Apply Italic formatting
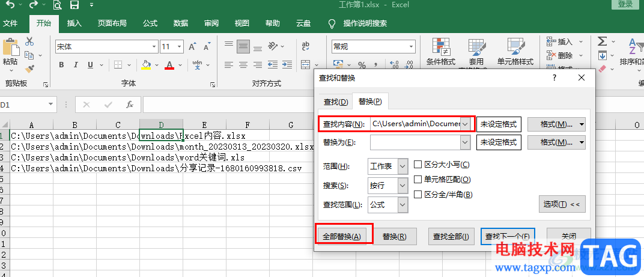The image size is (644, 277). [x=76, y=64]
